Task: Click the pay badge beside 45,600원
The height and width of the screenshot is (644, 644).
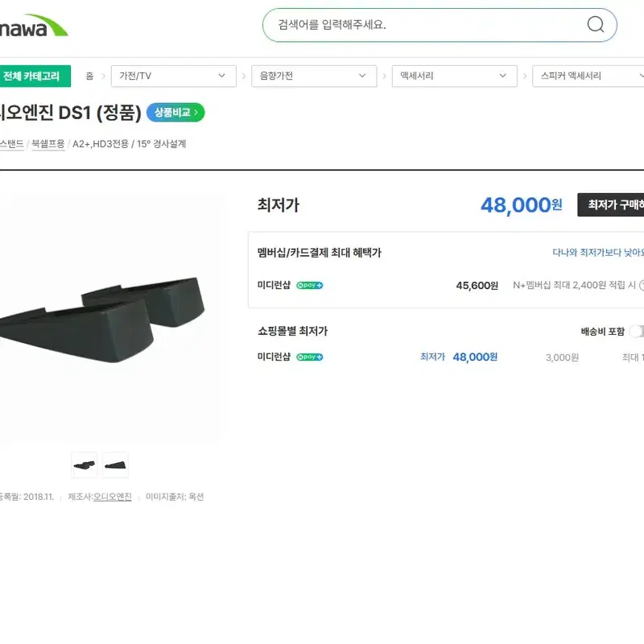Action: click(310, 286)
